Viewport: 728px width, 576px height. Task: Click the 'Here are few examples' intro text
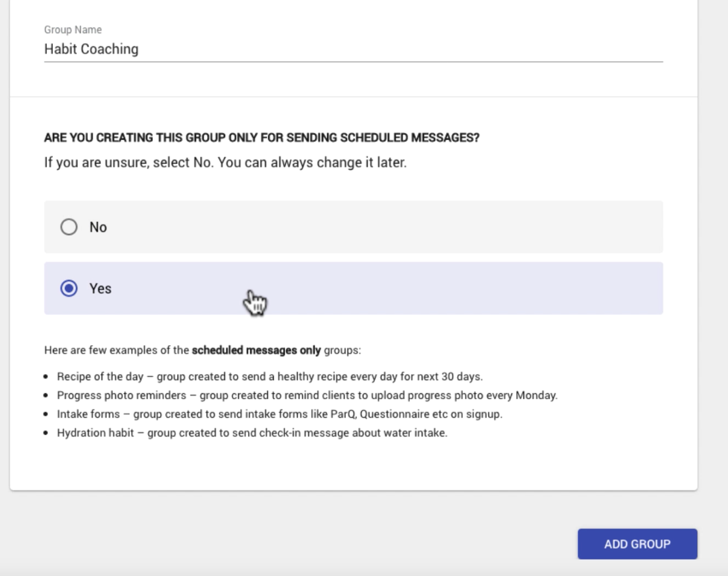(117, 350)
